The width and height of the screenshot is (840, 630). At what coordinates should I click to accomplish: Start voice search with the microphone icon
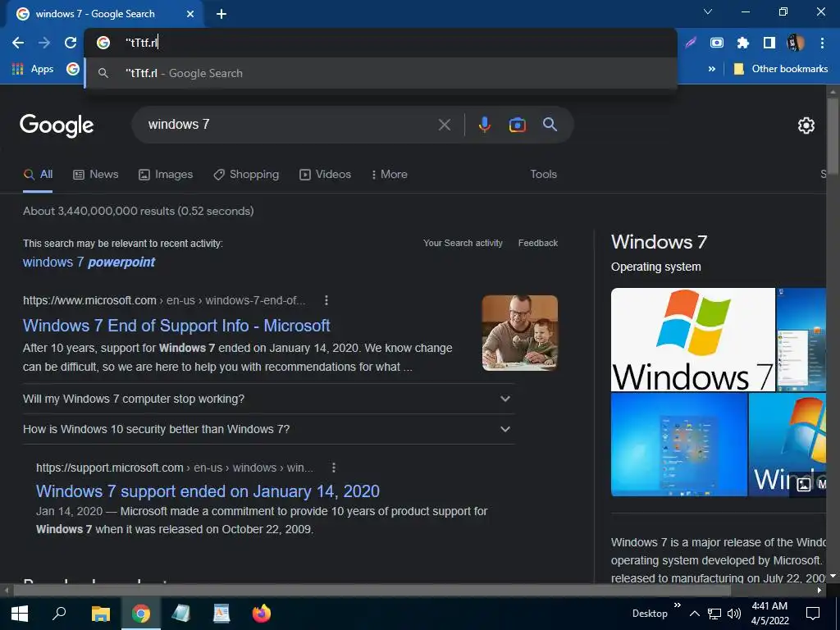click(484, 125)
